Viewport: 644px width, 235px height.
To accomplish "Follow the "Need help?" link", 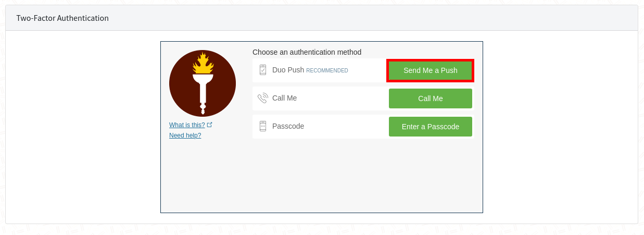I will pyautogui.click(x=185, y=135).
